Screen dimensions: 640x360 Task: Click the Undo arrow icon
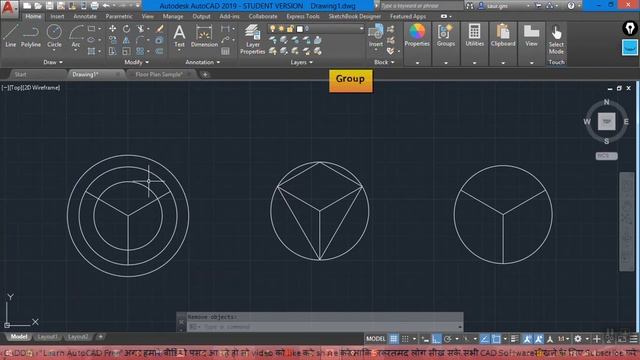106,6
